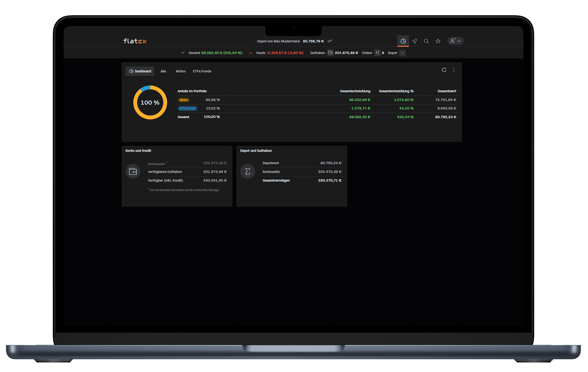Screen dimensions: 588x372
Task: Click the Kontosaldo footnote text
Action: click(x=184, y=190)
